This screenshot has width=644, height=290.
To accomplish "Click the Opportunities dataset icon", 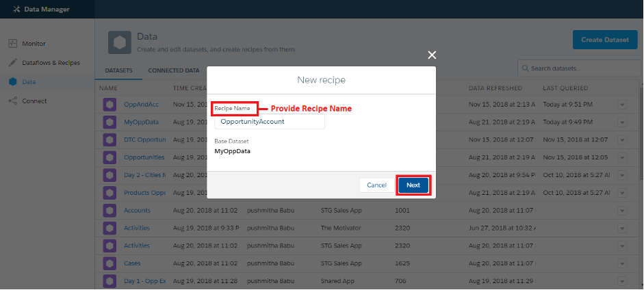I will (x=110, y=157).
